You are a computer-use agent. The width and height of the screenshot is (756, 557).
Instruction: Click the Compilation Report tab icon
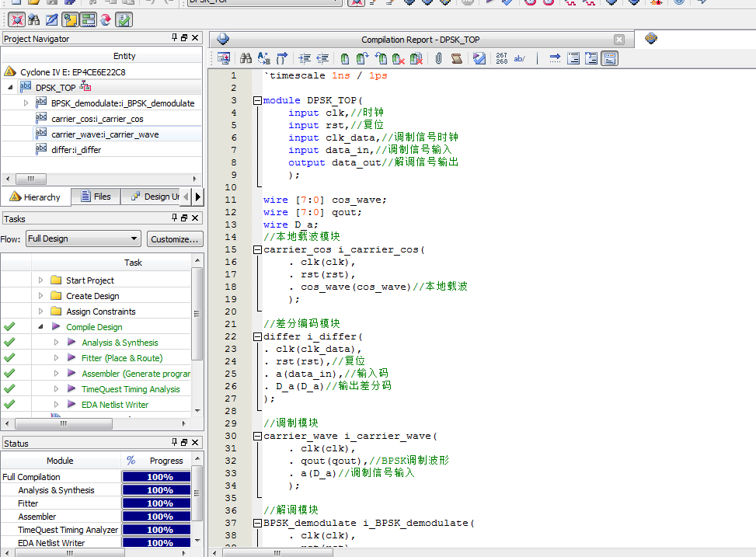[224, 39]
